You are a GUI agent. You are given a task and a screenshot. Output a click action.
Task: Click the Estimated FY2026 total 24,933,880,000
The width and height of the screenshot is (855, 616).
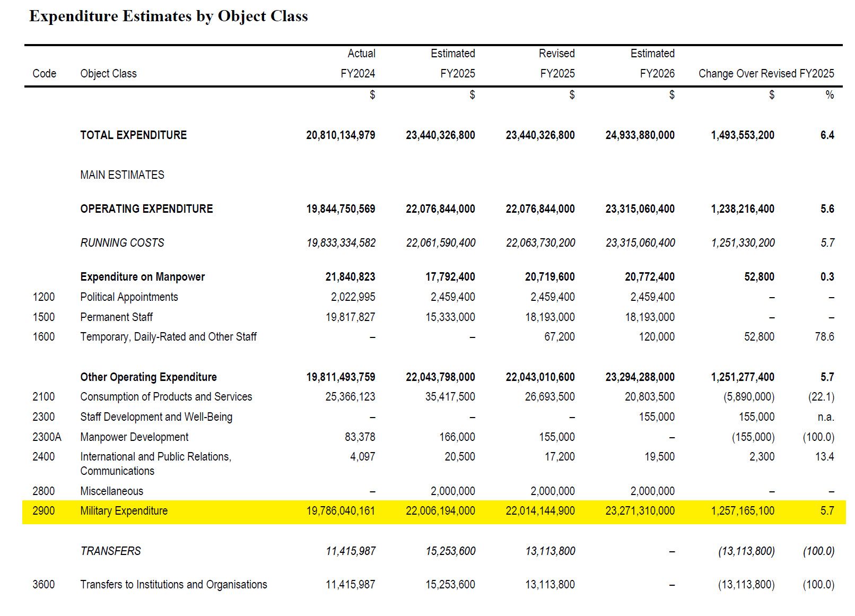click(x=640, y=135)
